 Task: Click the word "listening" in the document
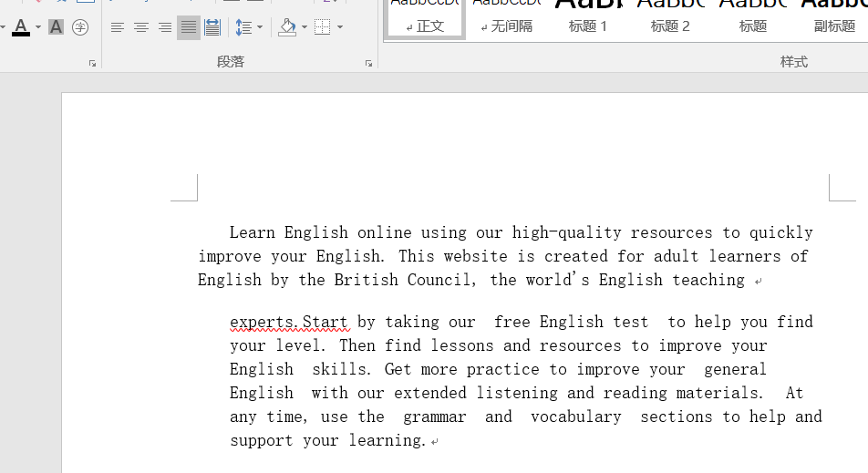coord(517,393)
